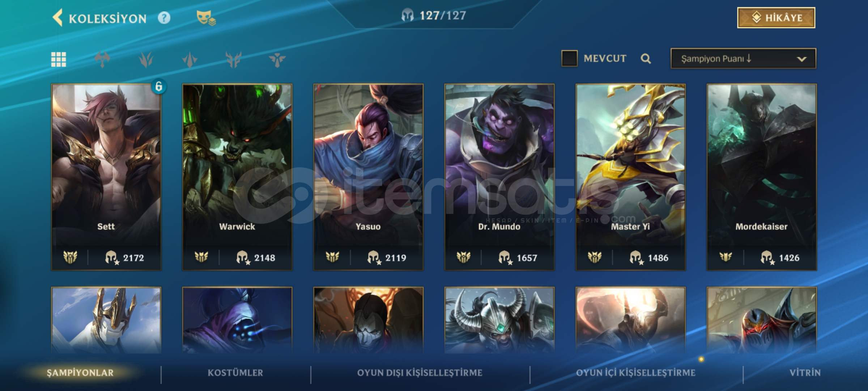
Task: Click the sort dropdown chevron arrow
Action: coord(802,59)
